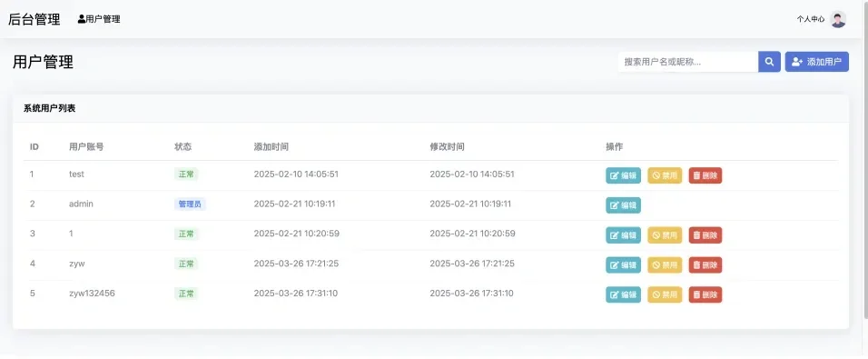Screen dimensions: 868x359
Task: Disable the test user account
Action: (665, 175)
